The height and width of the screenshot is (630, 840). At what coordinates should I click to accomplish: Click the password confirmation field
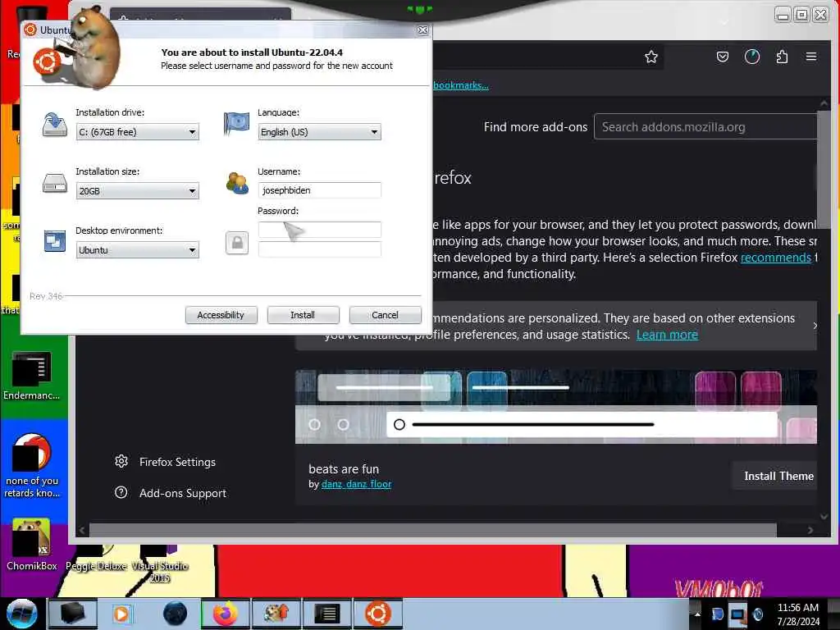click(x=319, y=249)
